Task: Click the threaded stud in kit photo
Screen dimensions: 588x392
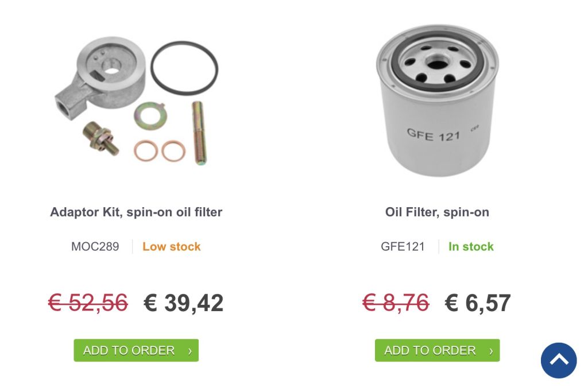Action: click(x=199, y=133)
